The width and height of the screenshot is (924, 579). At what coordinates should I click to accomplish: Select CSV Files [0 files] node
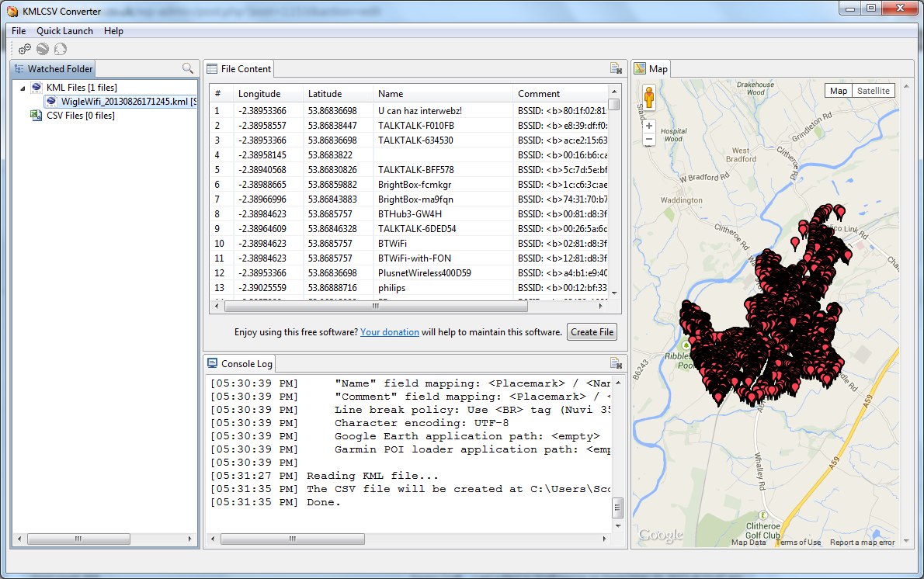pyautogui.click(x=81, y=116)
